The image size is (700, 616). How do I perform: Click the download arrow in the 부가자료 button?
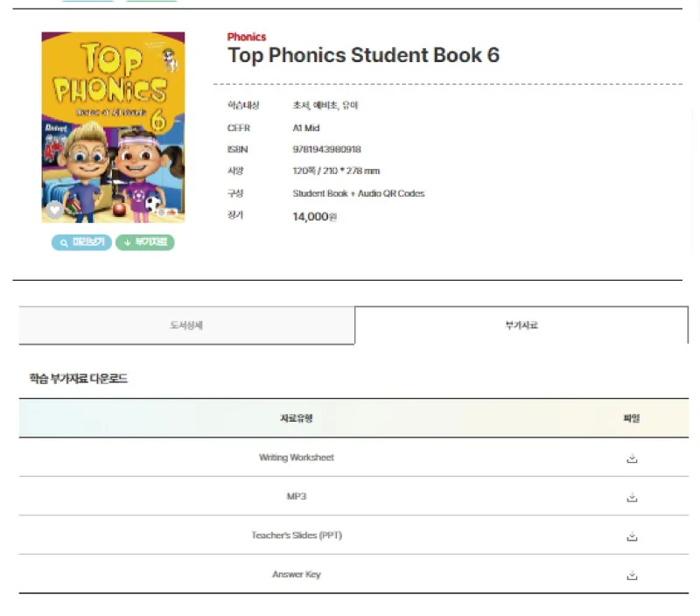pyautogui.click(x=129, y=243)
